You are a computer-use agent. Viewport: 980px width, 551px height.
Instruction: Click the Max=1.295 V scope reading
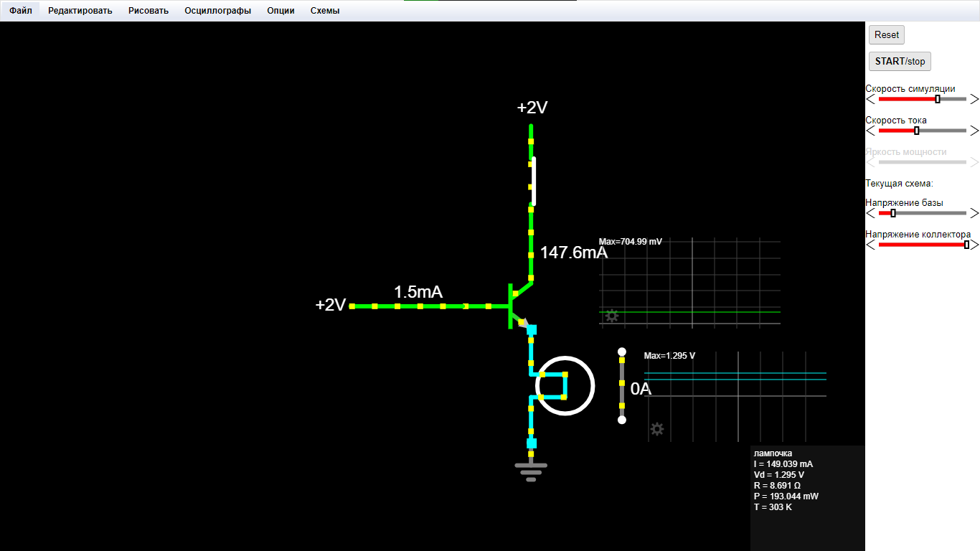coord(669,356)
